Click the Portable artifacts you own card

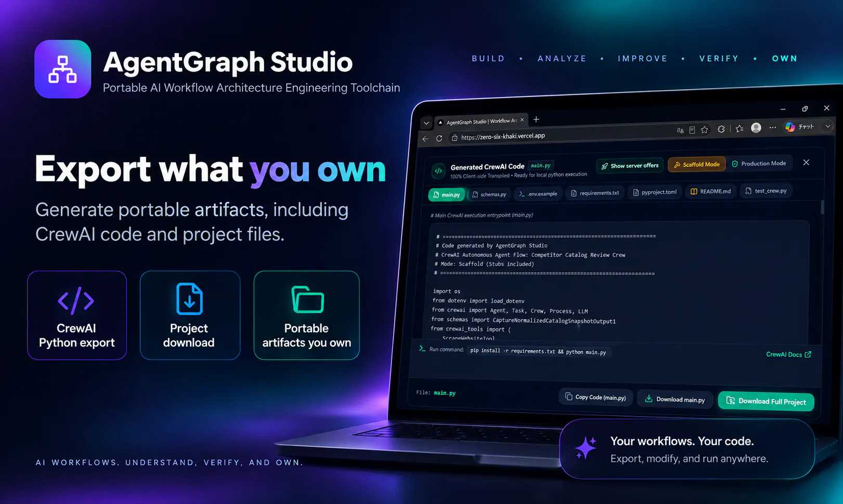306,315
